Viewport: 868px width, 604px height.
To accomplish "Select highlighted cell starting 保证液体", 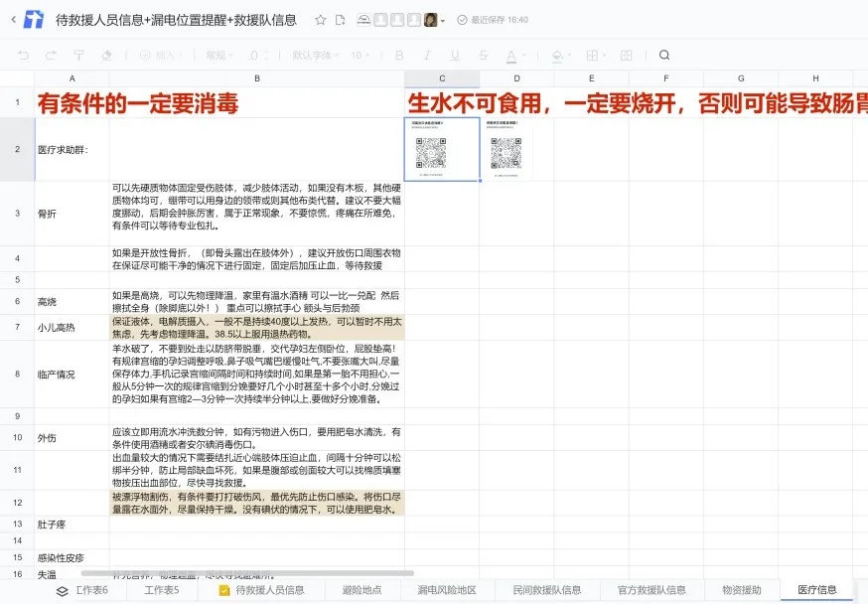I will 257,328.
